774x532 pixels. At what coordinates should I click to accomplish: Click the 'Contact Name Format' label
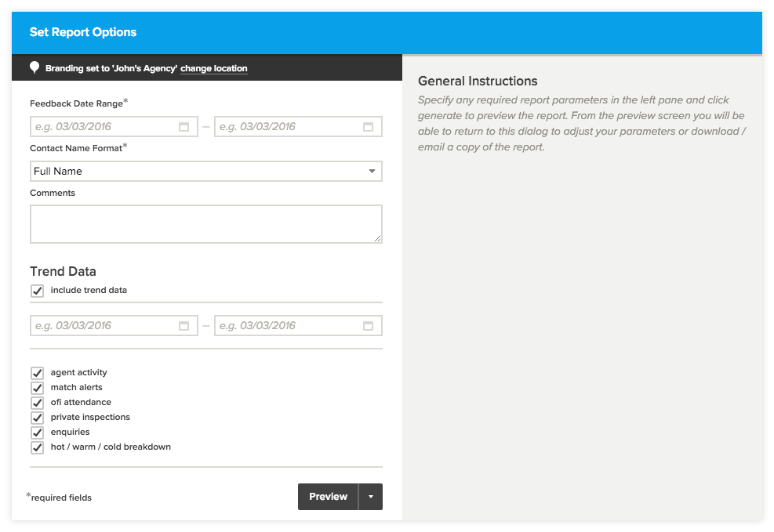pos(76,148)
